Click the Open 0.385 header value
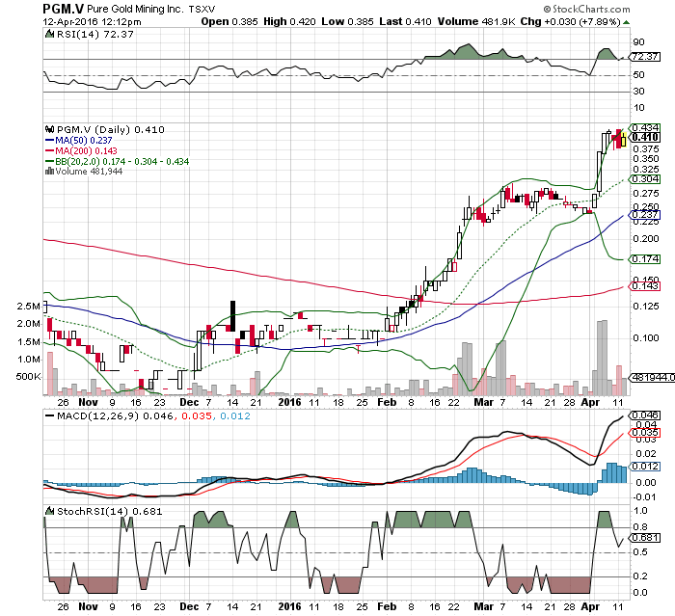Image resolution: width=675 pixels, height=616 pixels. click(x=229, y=21)
